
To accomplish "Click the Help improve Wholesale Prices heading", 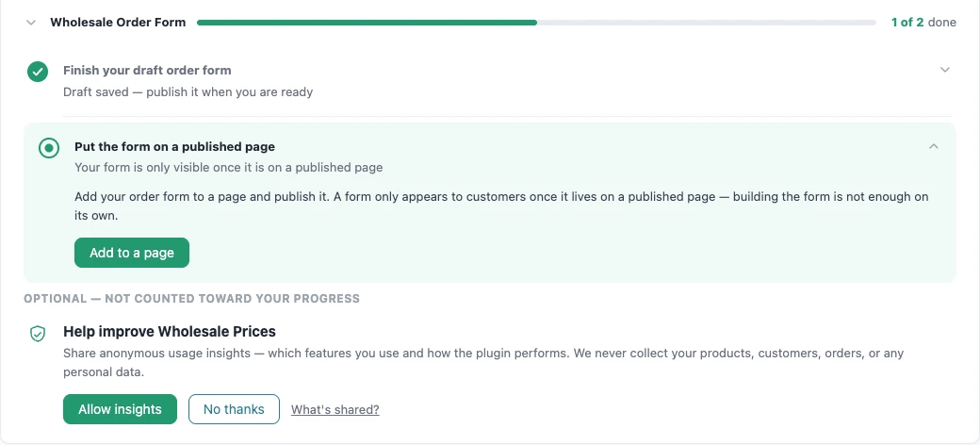I will point(170,331).
